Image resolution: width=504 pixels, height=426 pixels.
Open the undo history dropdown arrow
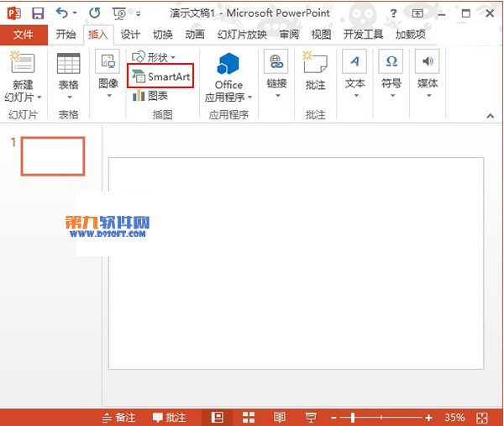tap(75, 13)
